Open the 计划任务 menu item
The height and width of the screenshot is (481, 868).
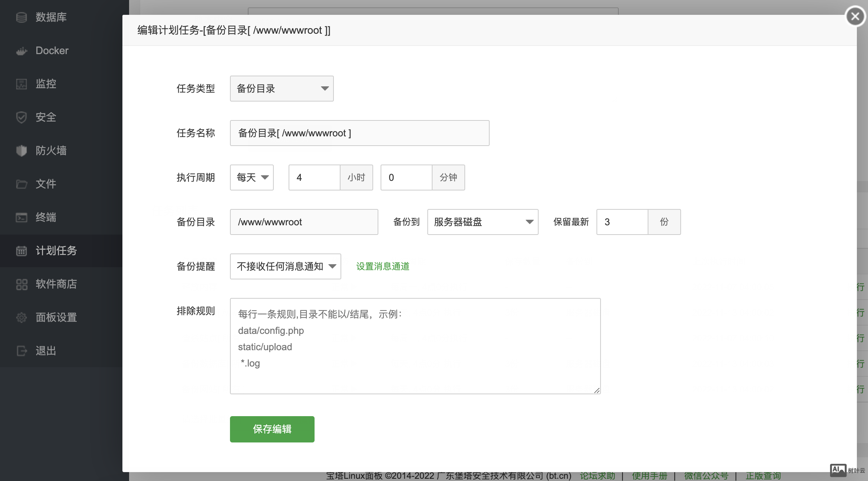(x=56, y=251)
